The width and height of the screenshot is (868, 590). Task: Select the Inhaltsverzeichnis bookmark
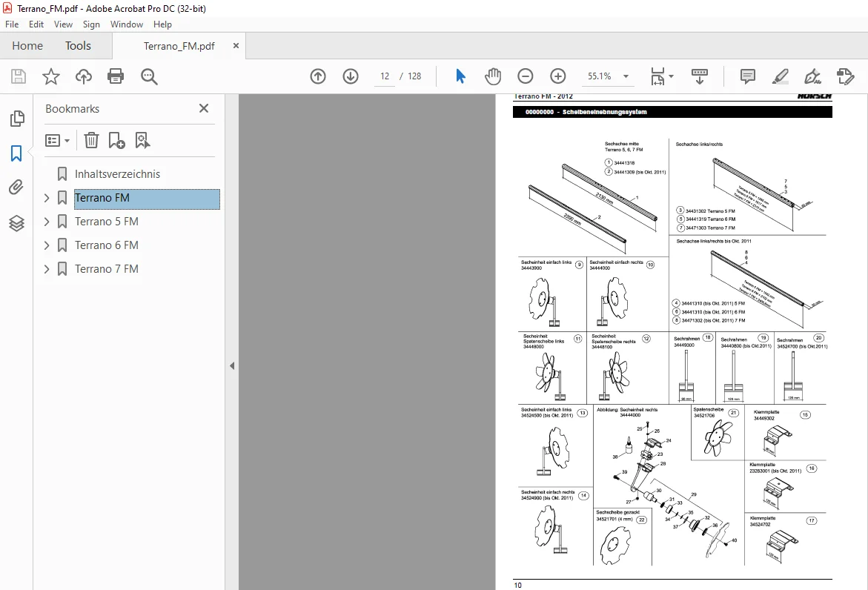click(117, 174)
